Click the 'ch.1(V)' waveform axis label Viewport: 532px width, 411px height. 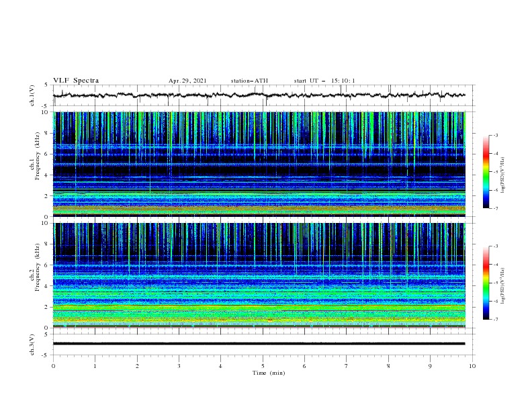coord(32,95)
